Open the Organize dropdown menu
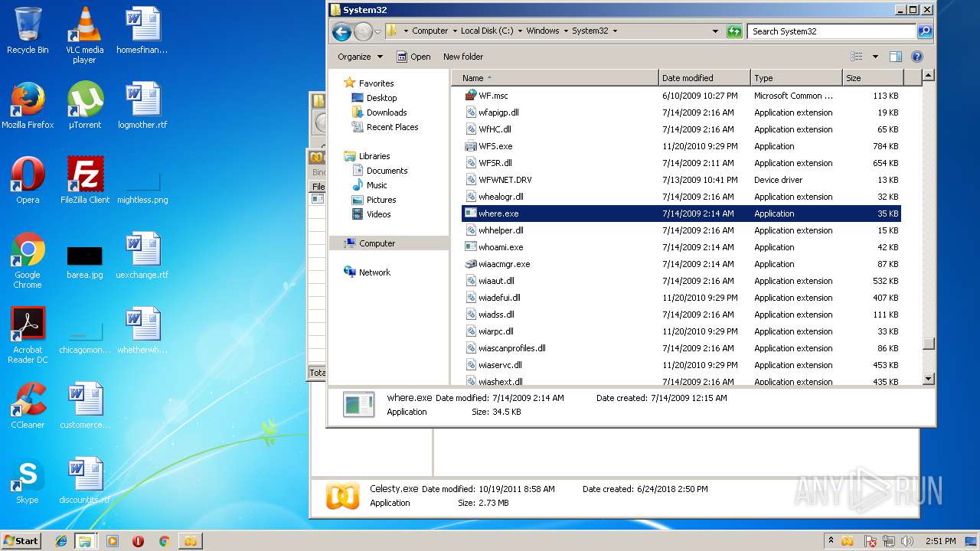Screen dimensions: 980x551 (360, 57)
